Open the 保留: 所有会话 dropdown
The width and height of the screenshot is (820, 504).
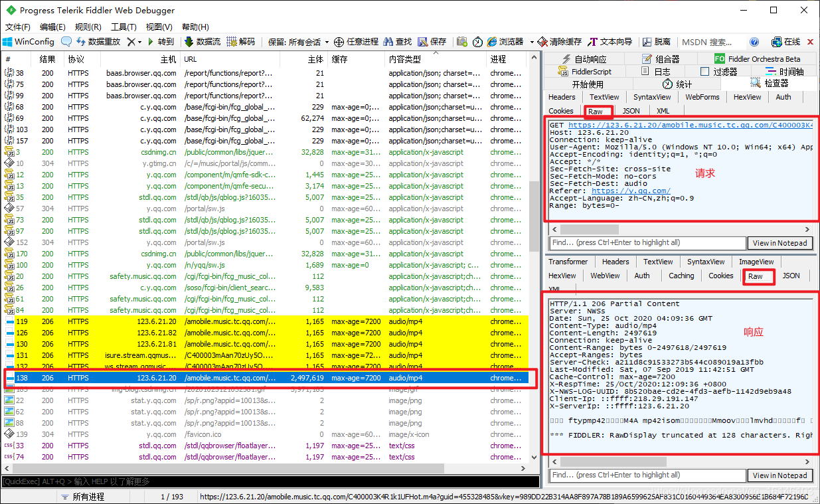(x=298, y=41)
